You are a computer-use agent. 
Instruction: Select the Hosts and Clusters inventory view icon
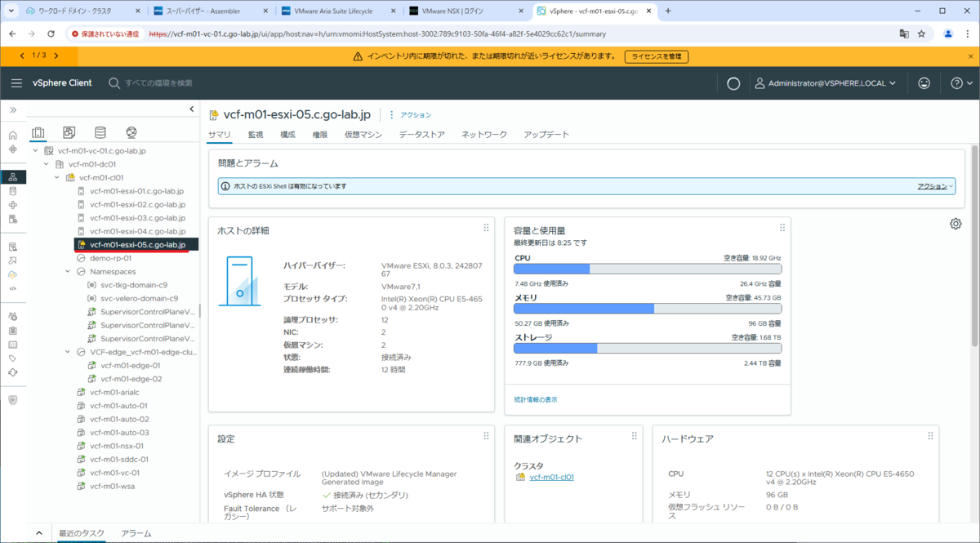38,132
